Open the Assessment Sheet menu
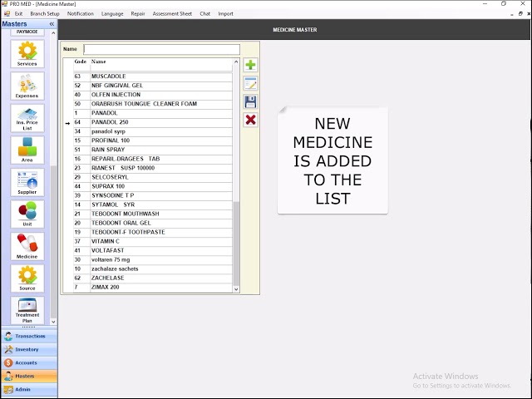This screenshot has width=532, height=399. [x=172, y=13]
